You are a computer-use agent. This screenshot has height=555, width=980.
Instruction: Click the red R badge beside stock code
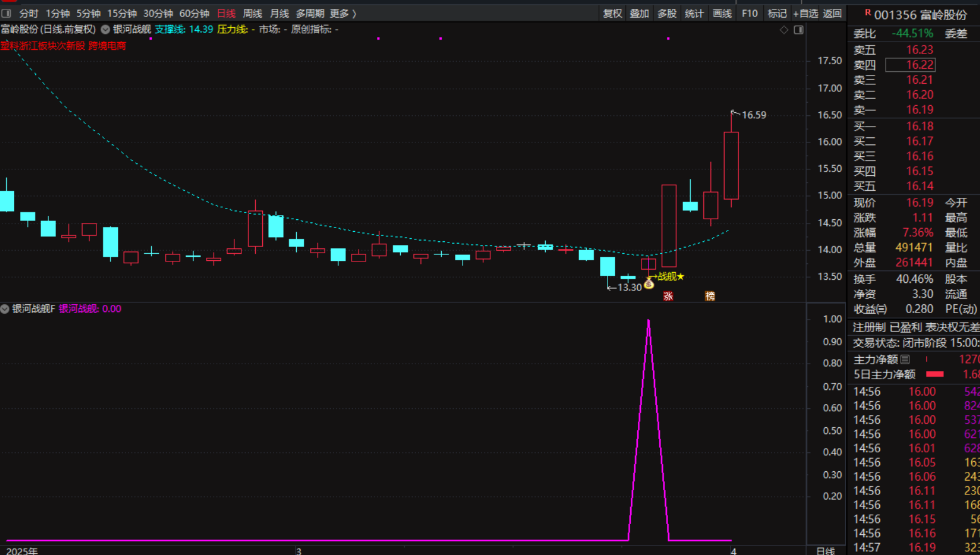(x=868, y=13)
